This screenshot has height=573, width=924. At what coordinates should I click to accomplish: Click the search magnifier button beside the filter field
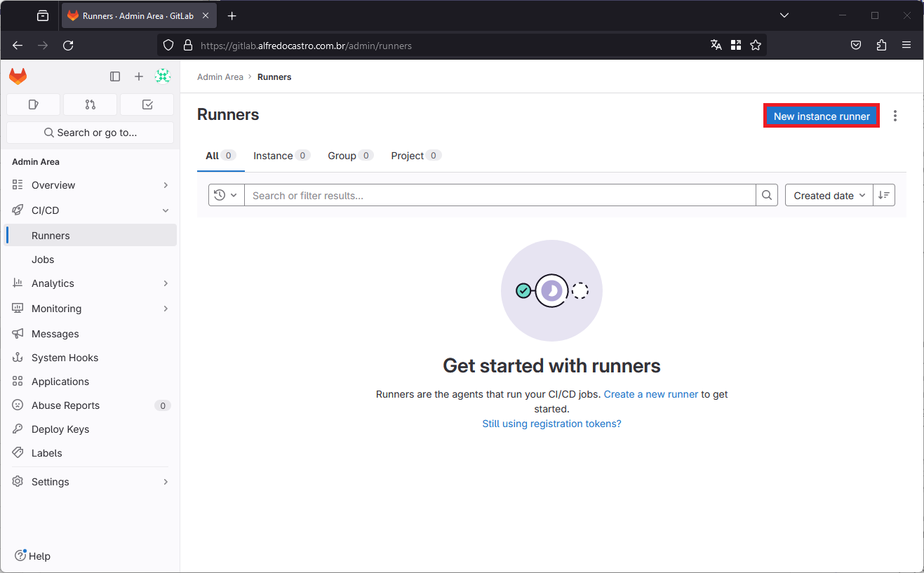(x=767, y=196)
